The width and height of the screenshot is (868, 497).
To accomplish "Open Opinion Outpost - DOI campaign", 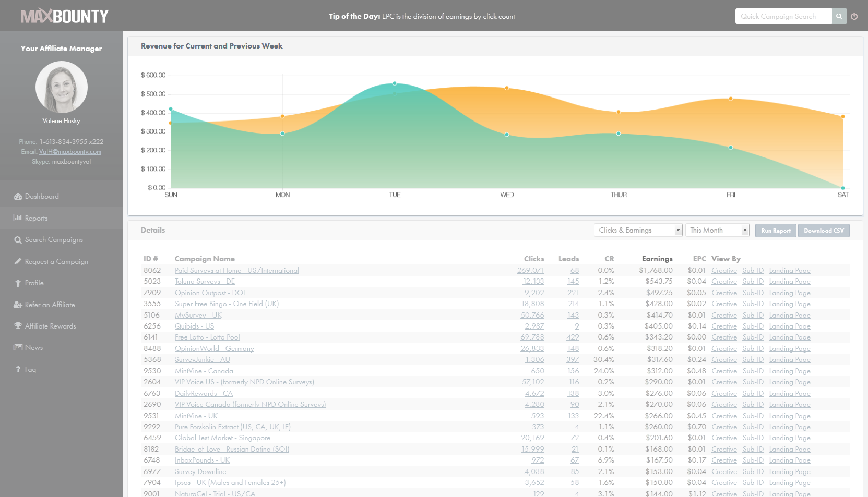I will [210, 293].
